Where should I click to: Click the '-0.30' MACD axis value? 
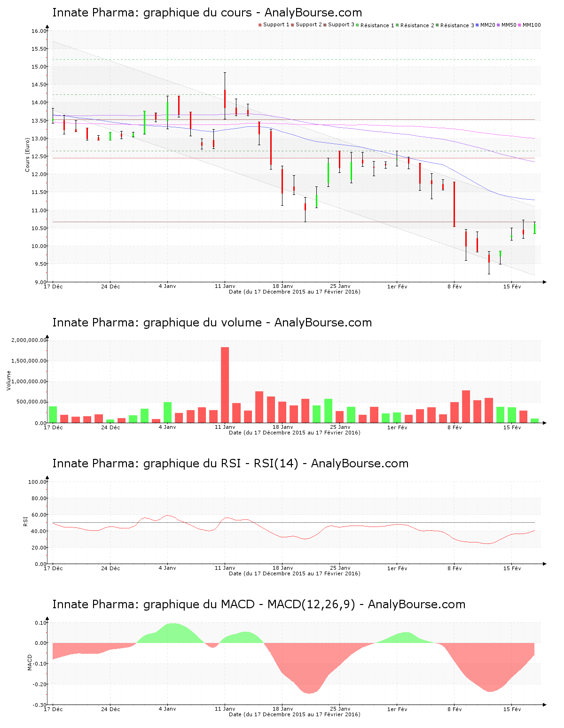[x=40, y=705]
